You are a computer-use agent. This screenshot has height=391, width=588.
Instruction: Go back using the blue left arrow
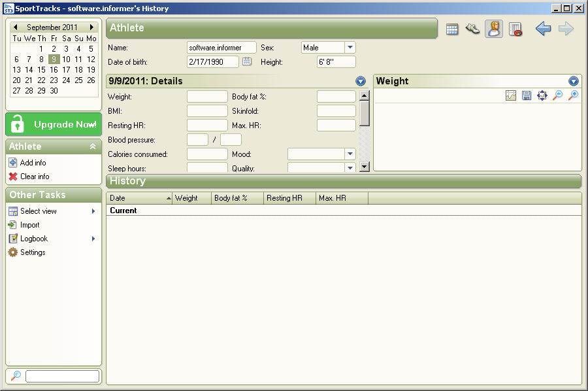click(x=543, y=29)
